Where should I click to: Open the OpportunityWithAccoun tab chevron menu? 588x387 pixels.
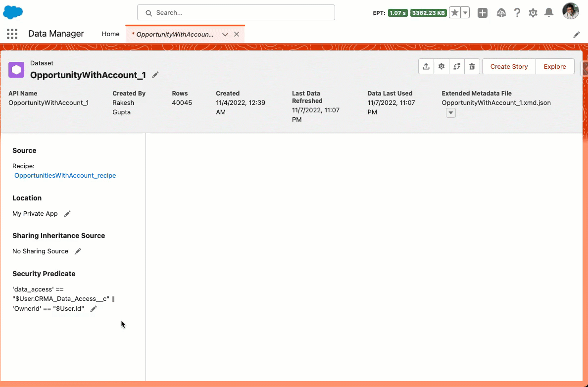tap(225, 34)
